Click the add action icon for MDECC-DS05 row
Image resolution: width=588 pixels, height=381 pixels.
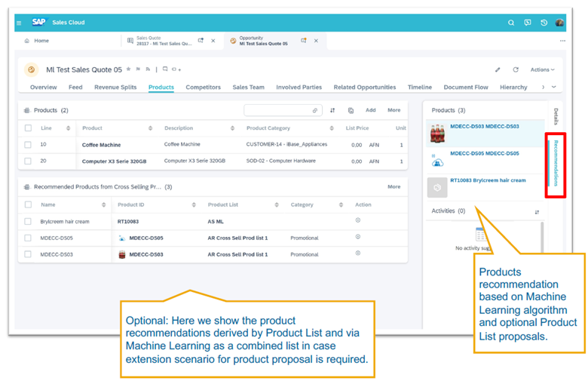(358, 237)
